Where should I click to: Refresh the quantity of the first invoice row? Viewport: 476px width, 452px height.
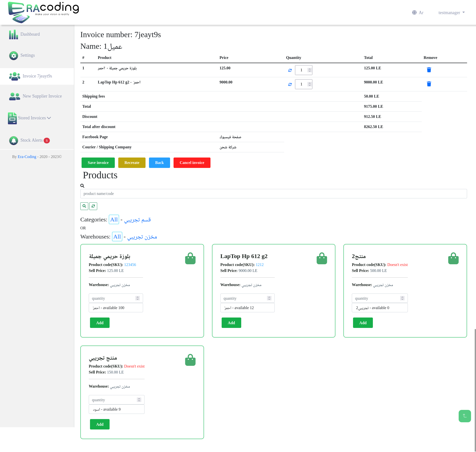pos(290,70)
